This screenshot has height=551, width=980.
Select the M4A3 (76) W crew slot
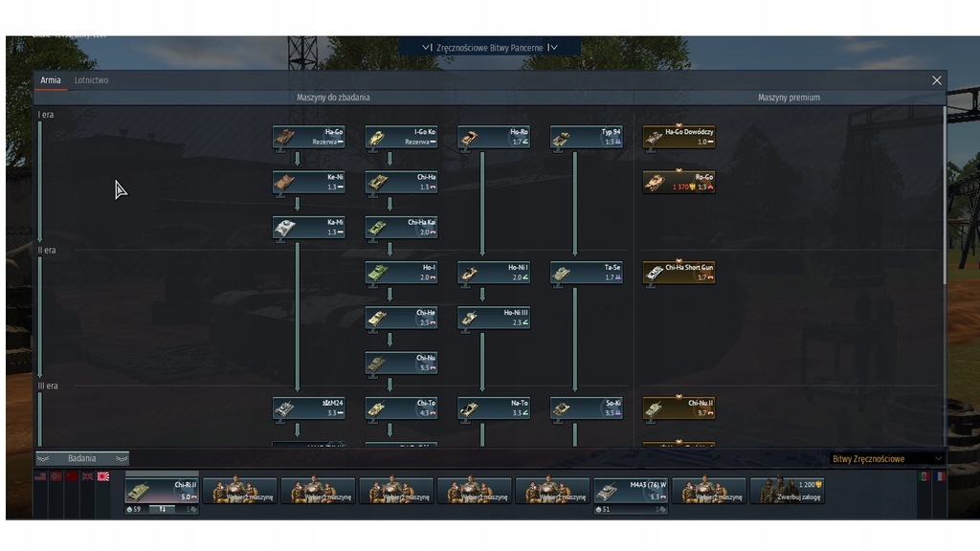[x=631, y=491]
